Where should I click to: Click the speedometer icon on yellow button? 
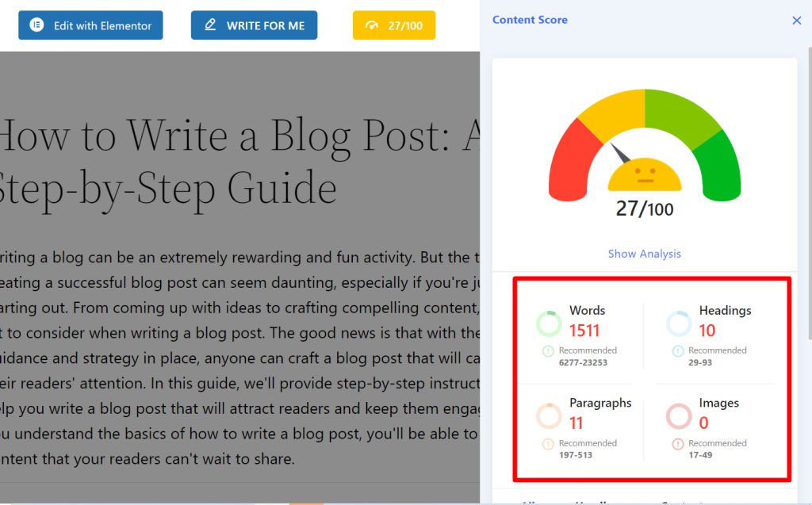(372, 25)
